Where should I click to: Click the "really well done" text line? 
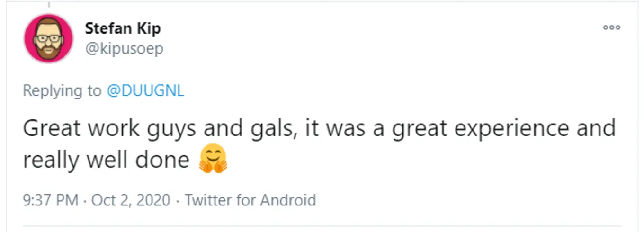[106, 160]
